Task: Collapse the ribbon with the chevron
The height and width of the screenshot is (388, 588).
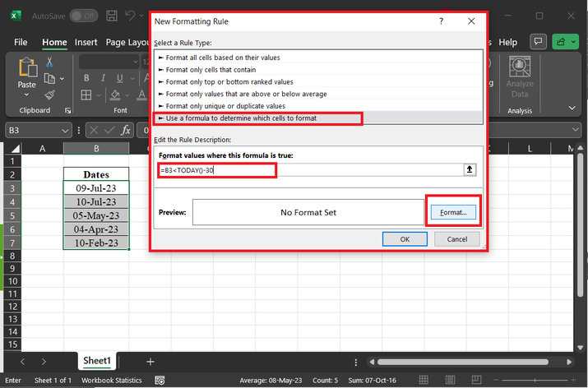Action: pos(572,108)
